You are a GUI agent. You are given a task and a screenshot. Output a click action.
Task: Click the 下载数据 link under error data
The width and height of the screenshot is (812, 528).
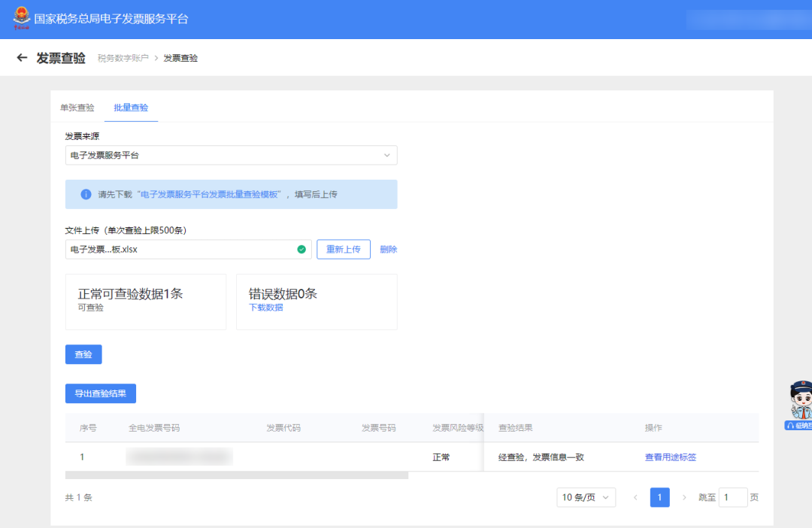[x=266, y=308]
